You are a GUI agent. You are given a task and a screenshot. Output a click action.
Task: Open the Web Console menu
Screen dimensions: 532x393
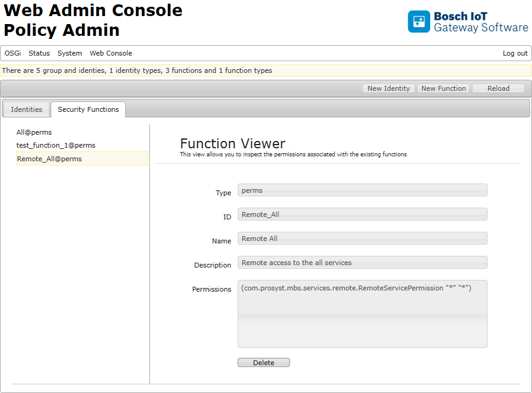(x=110, y=53)
